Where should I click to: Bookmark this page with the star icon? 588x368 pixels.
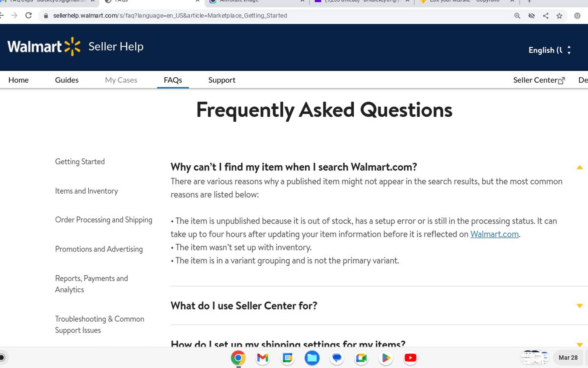(559, 16)
